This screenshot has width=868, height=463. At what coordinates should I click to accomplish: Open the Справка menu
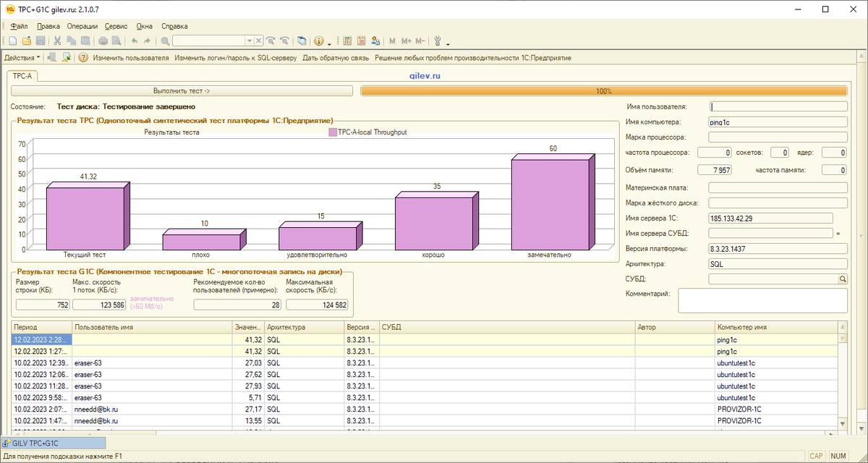(174, 26)
